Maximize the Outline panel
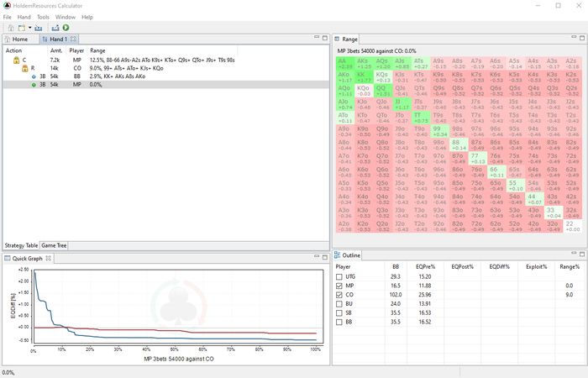The image size is (588, 378). 582,254
